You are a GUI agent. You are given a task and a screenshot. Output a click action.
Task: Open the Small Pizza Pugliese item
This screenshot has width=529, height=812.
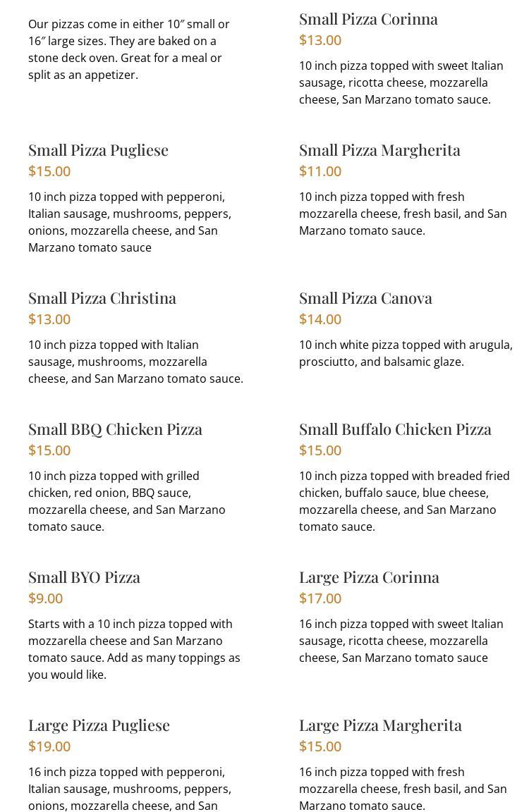[x=98, y=150]
